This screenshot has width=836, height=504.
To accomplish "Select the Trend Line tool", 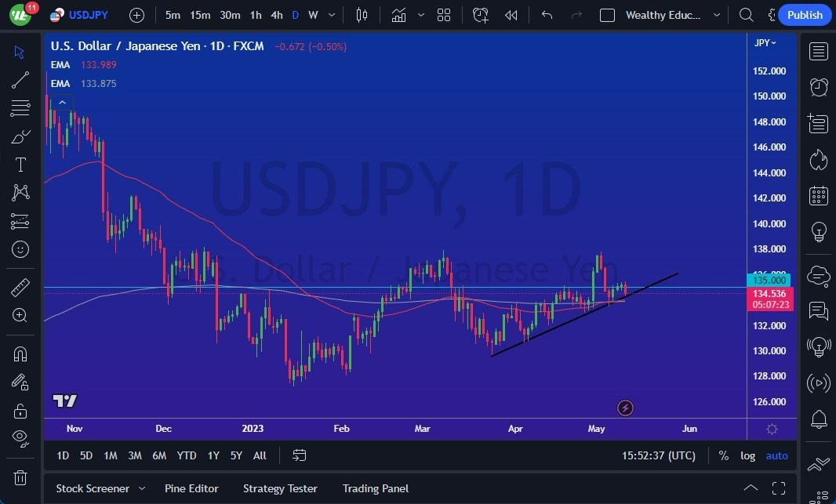I will tap(20, 80).
